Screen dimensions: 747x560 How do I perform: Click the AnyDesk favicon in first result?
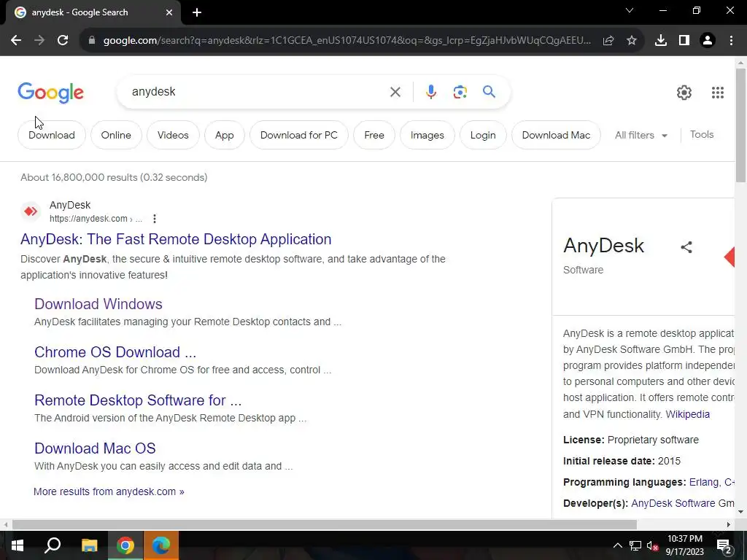point(31,211)
